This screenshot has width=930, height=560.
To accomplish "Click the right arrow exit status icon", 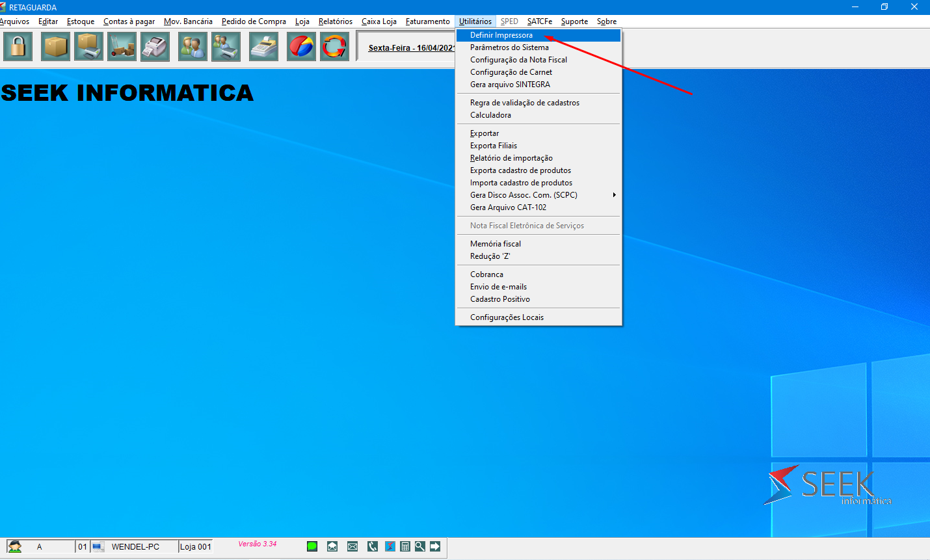I will pyautogui.click(x=435, y=546).
